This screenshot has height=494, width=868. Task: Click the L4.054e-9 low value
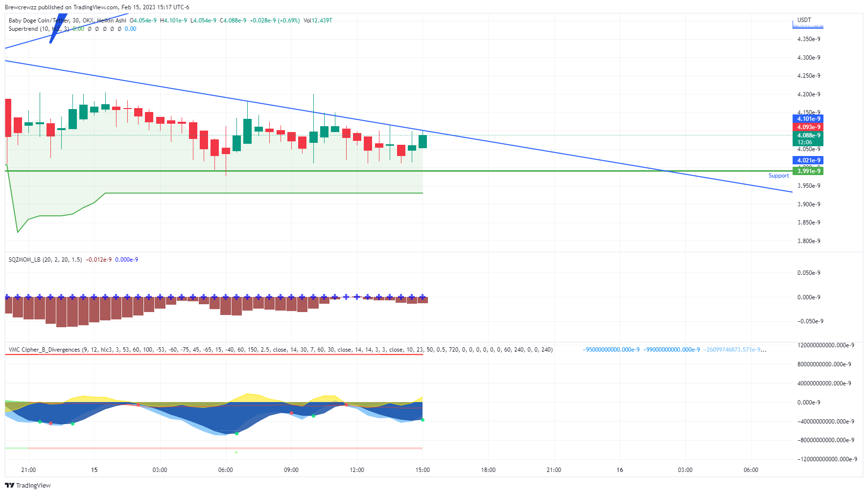click(x=203, y=21)
